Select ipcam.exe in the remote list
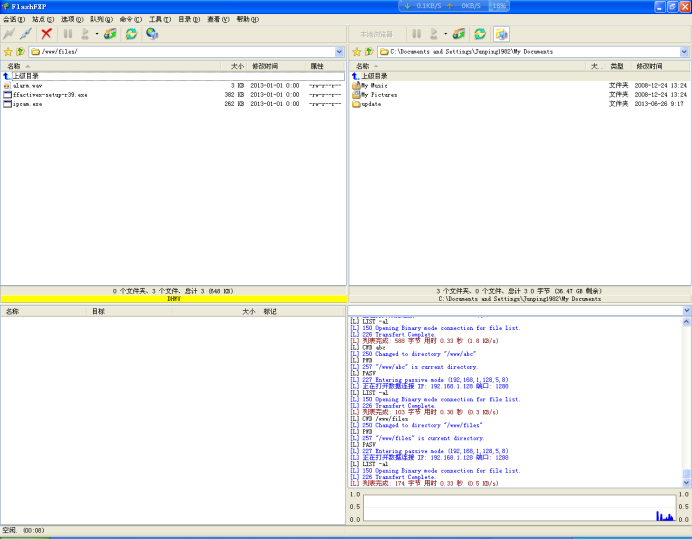692x539 pixels. tap(27, 103)
